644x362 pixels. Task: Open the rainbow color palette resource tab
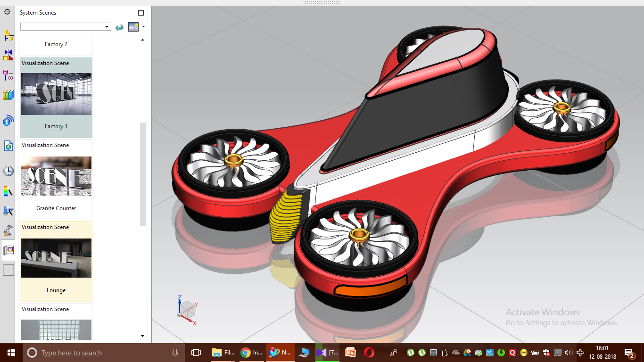(8, 191)
